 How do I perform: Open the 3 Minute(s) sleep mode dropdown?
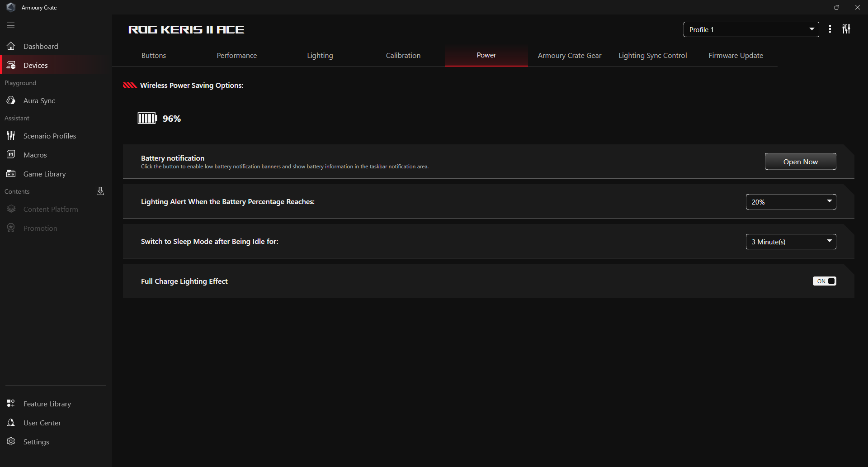coord(791,242)
